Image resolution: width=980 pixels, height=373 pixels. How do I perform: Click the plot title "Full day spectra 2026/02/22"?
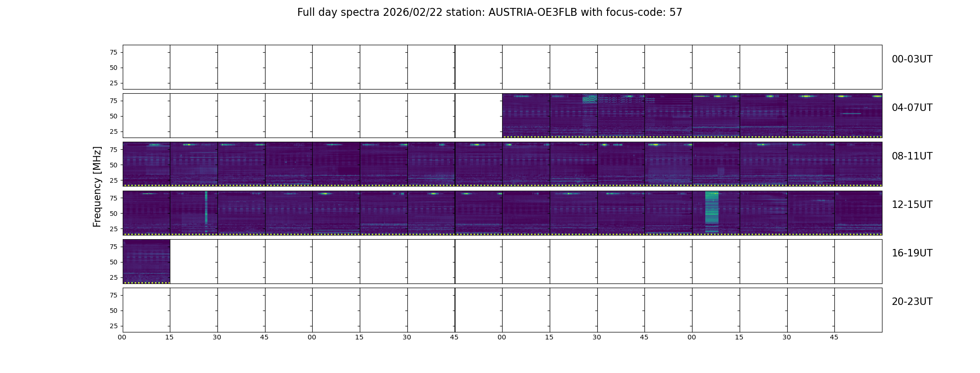[371, 13]
